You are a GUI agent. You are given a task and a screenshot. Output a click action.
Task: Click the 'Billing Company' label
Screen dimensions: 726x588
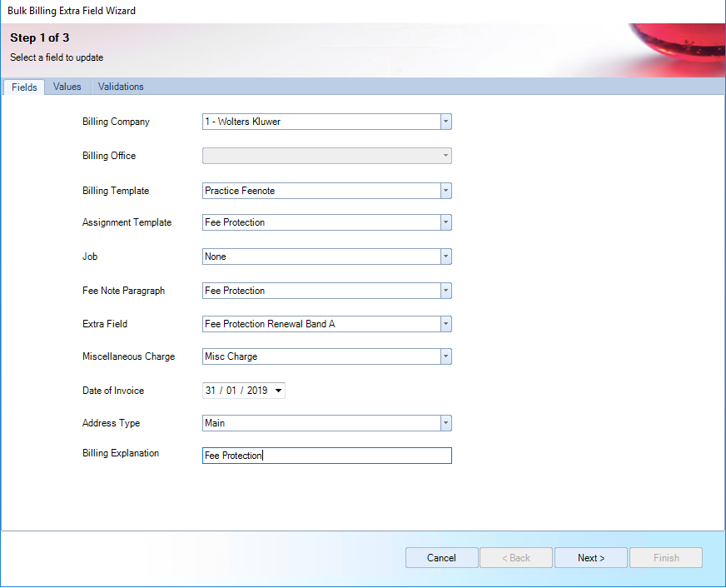(116, 122)
